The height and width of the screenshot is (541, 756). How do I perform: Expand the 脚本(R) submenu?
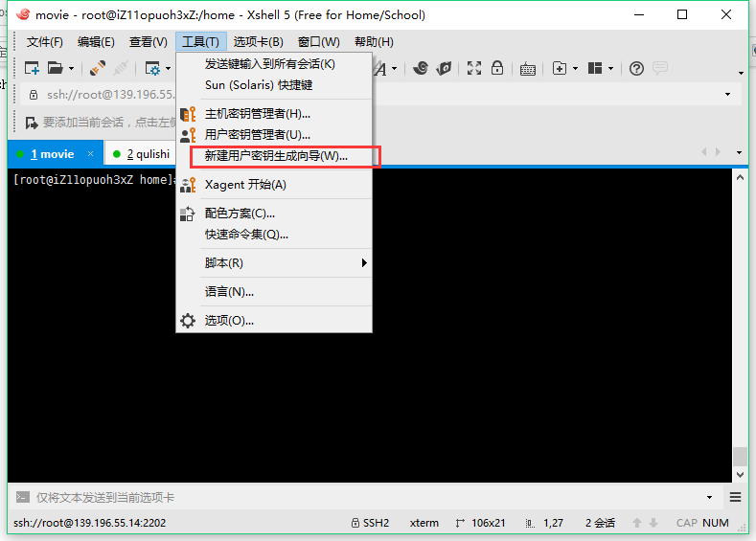(274, 263)
